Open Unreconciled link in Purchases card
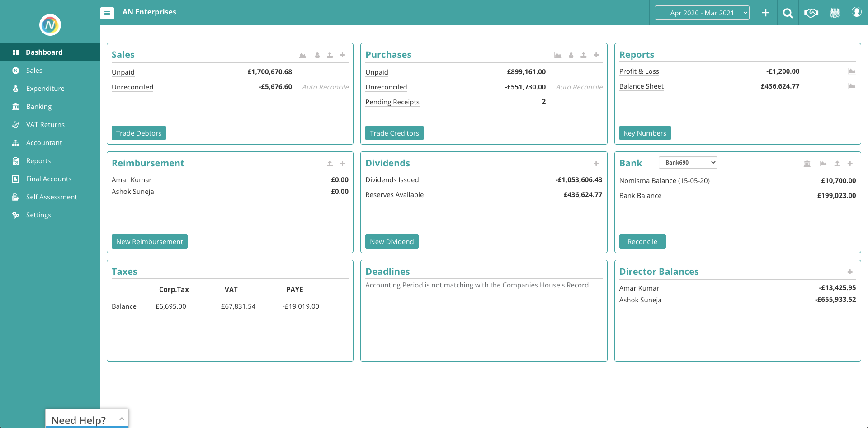 click(x=386, y=87)
